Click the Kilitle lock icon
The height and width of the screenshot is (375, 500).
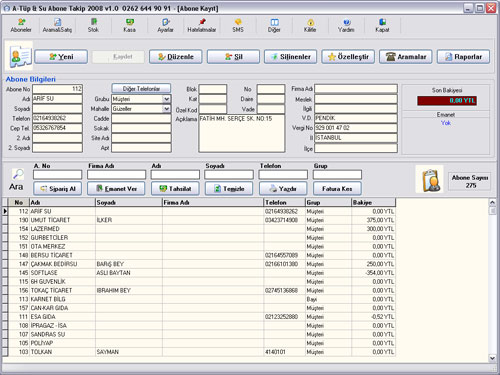310,25
